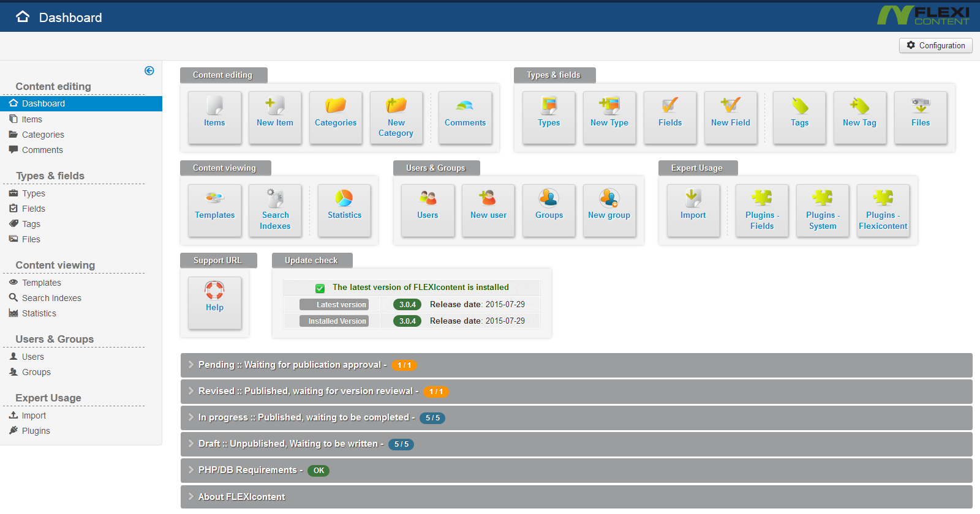Open Templates in the sidebar

(42, 283)
